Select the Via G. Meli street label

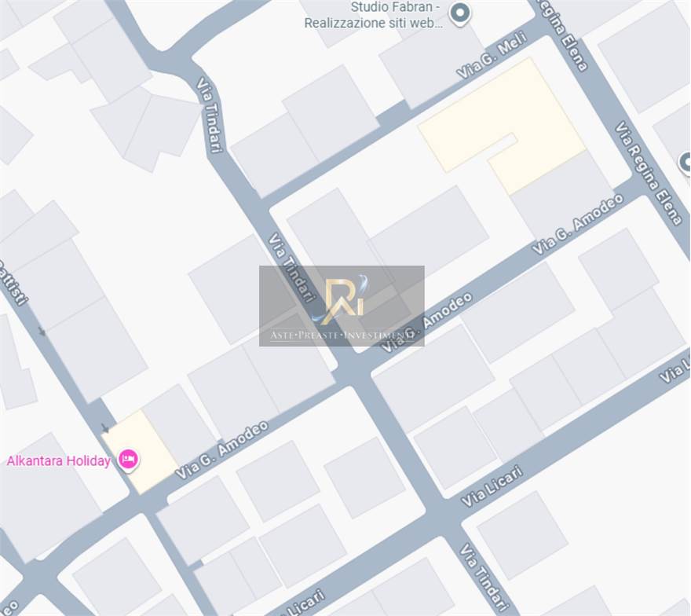point(492,56)
